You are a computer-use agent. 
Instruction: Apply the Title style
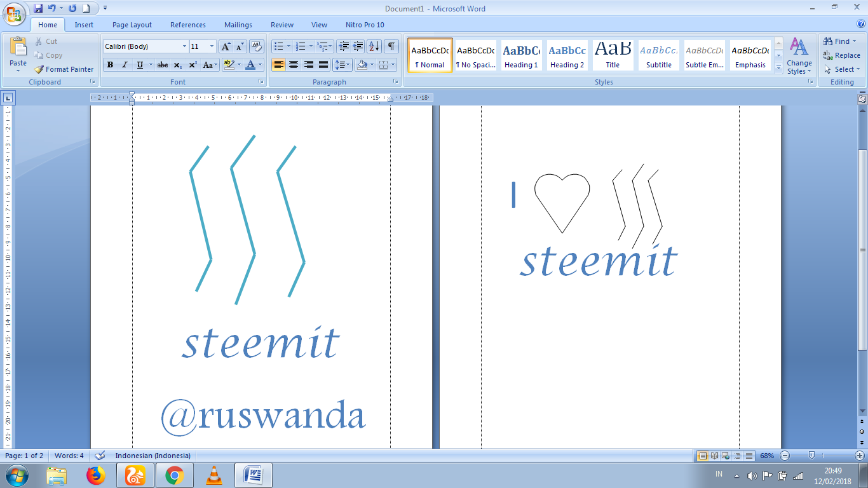613,55
